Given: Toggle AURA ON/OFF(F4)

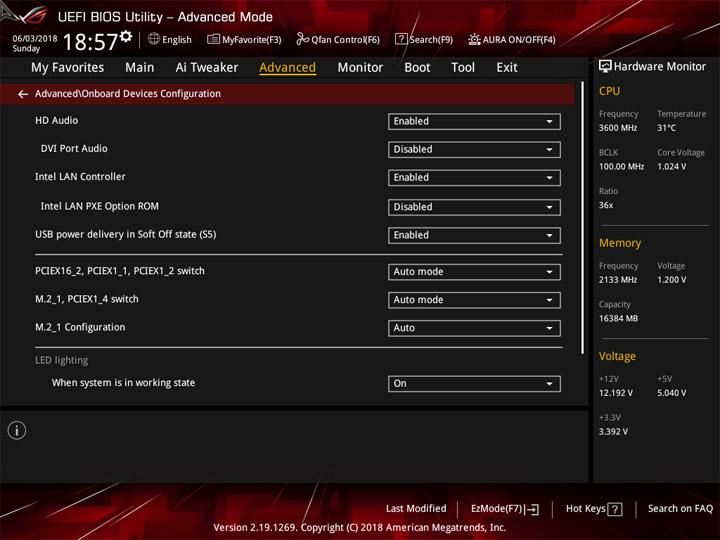Looking at the screenshot, I should [x=512, y=39].
